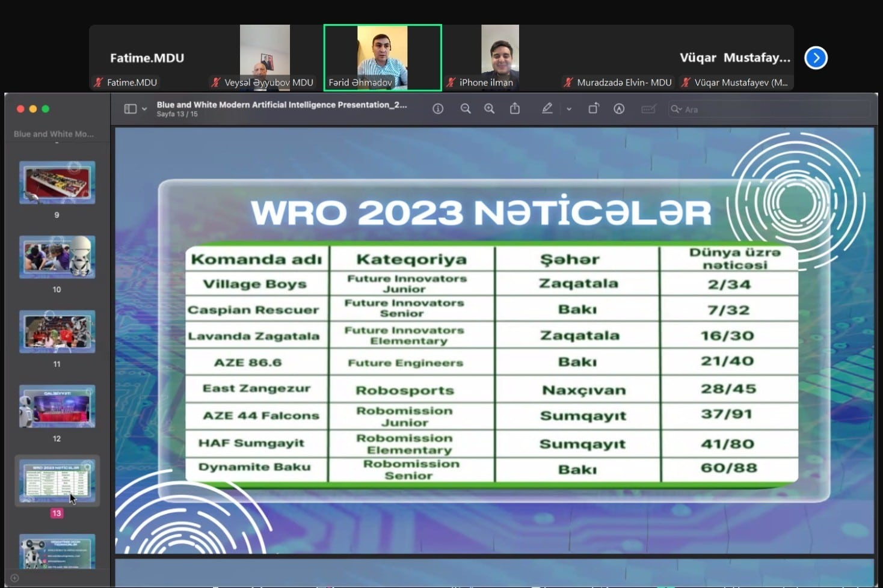The height and width of the screenshot is (588, 883).
Task: Show the markup toolbar
Action: (x=619, y=109)
